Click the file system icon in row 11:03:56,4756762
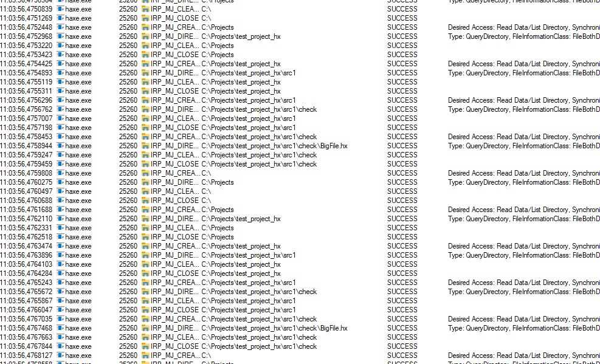 click(145, 109)
